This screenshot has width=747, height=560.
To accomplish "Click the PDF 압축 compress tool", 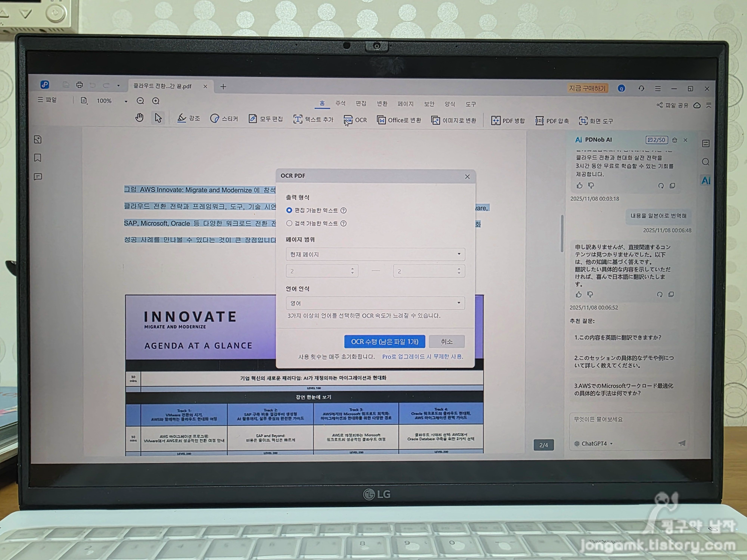I will [x=552, y=121].
